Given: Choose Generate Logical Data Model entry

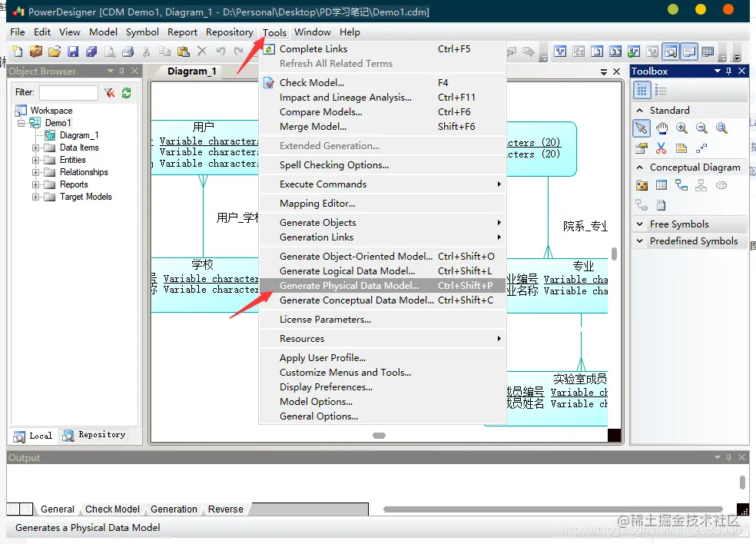Looking at the screenshot, I should 383,271.
